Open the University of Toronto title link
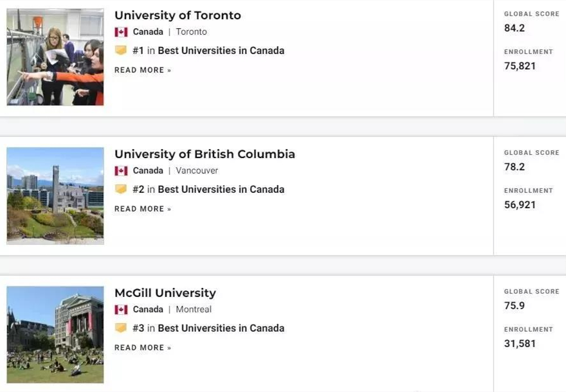 tap(178, 15)
